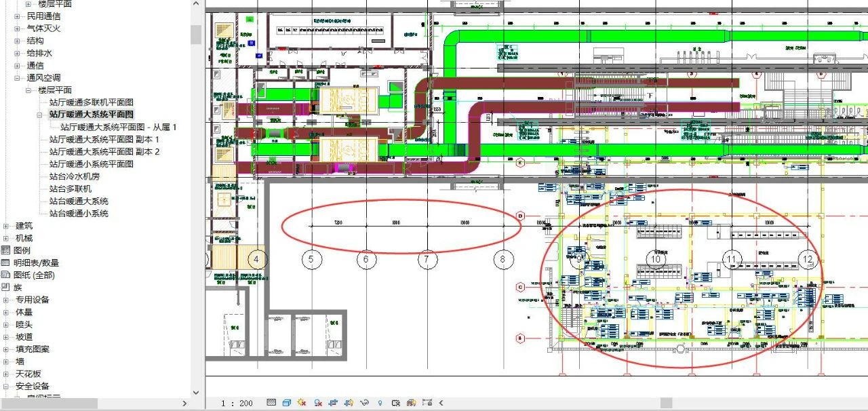Screen dimensions: 868x411
Task: Open the Detail Level icon in view bar
Action: 272,403
